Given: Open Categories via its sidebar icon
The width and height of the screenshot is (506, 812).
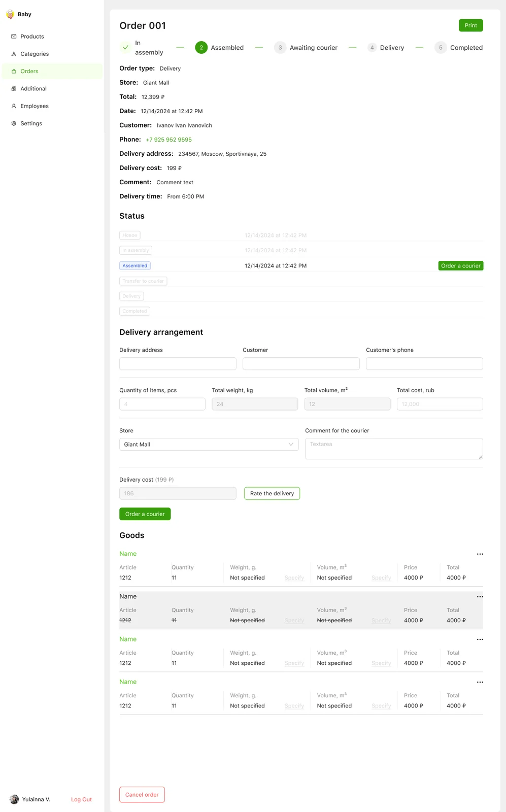Looking at the screenshot, I should pyautogui.click(x=14, y=54).
